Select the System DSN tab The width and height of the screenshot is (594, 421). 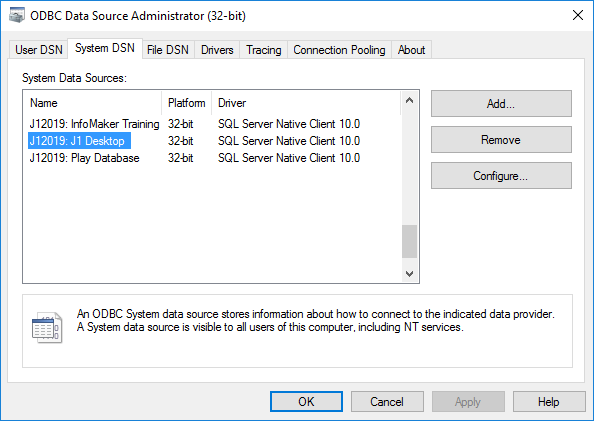105,48
